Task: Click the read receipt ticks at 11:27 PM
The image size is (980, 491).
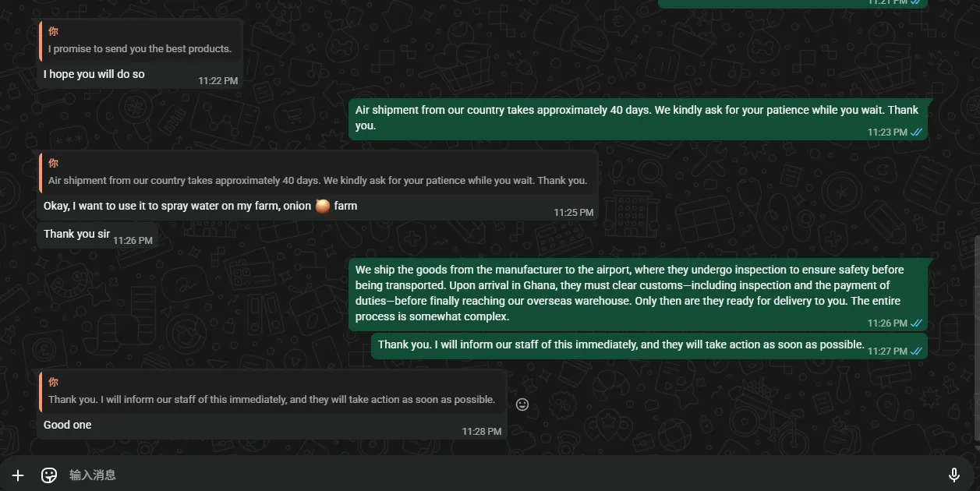Action: [x=917, y=351]
